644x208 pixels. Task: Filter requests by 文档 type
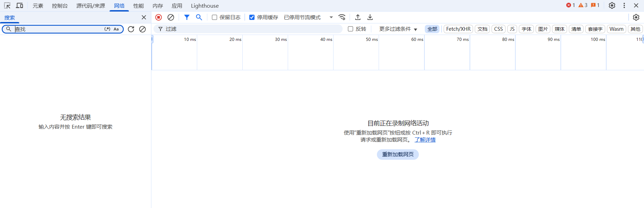[482, 29]
